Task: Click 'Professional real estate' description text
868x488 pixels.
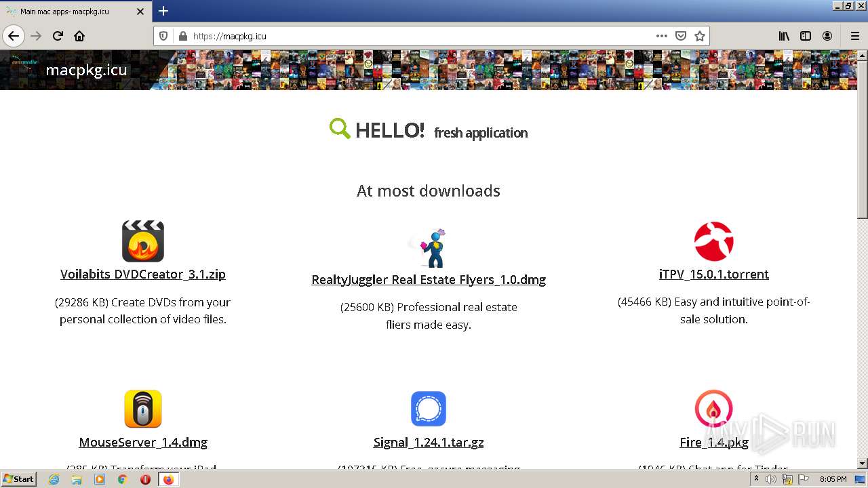Action: tap(458, 307)
